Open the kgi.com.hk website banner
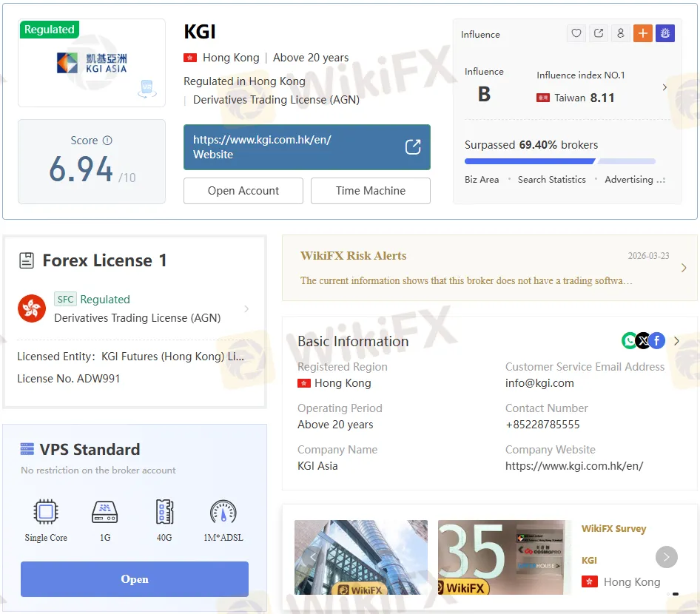The height and width of the screenshot is (614, 700). click(306, 146)
